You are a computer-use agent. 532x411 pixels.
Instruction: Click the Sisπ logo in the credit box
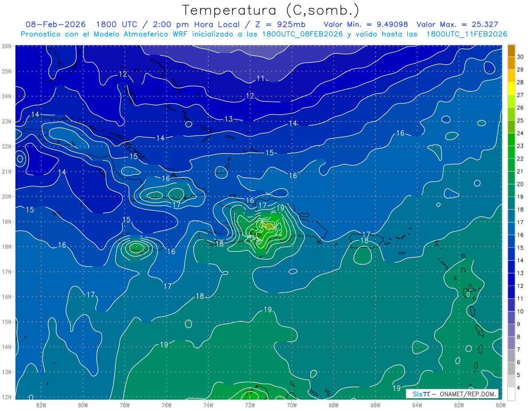[421, 394]
